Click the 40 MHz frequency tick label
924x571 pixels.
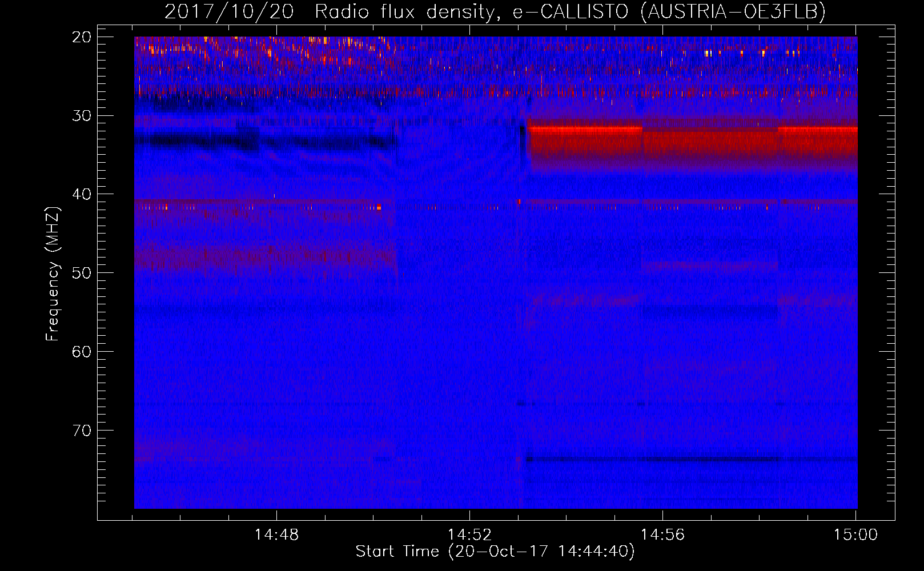coord(82,194)
